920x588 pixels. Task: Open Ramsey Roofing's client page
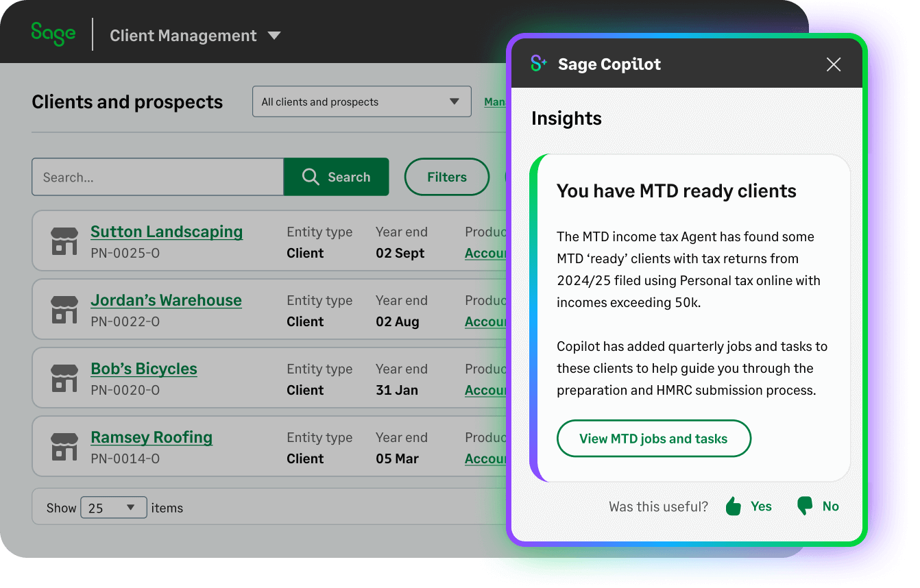(151, 437)
